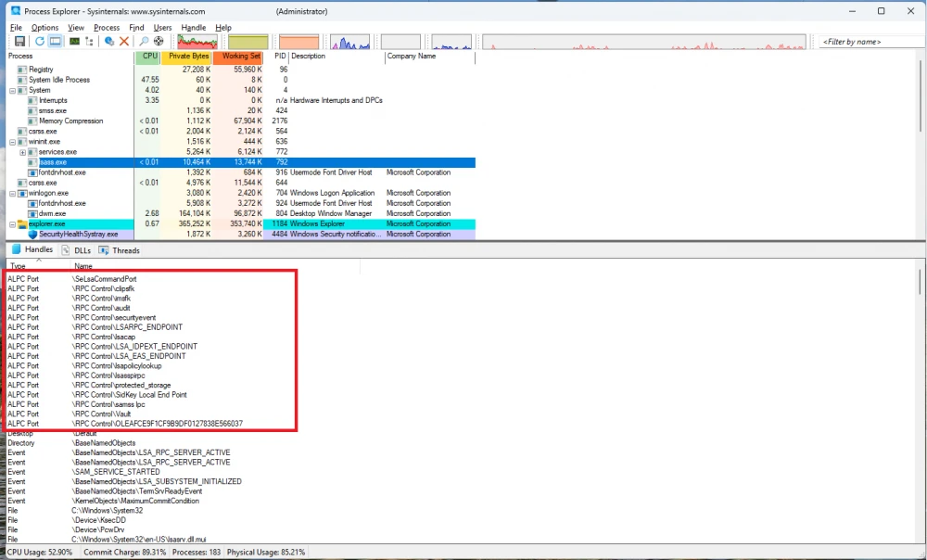Sort processes by the CPU column

coord(148,56)
